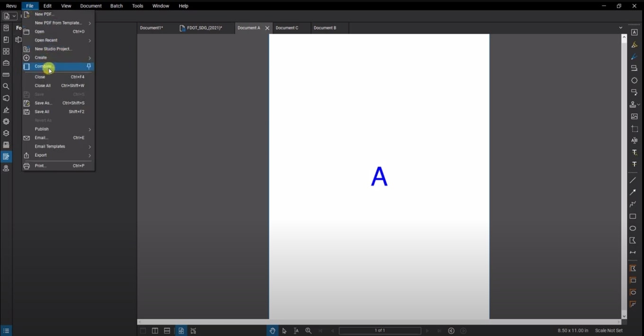Activate the Zoom tool
The width and height of the screenshot is (644, 336).
tap(308, 330)
